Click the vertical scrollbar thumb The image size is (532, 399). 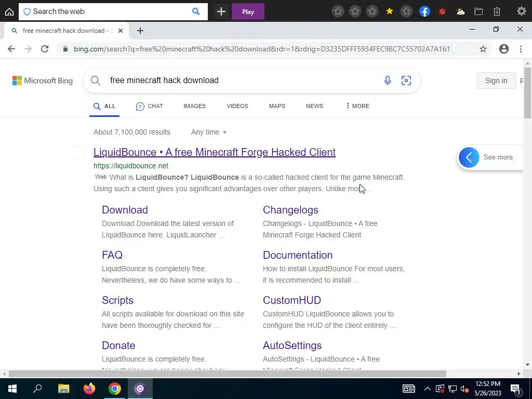[x=527, y=93]
